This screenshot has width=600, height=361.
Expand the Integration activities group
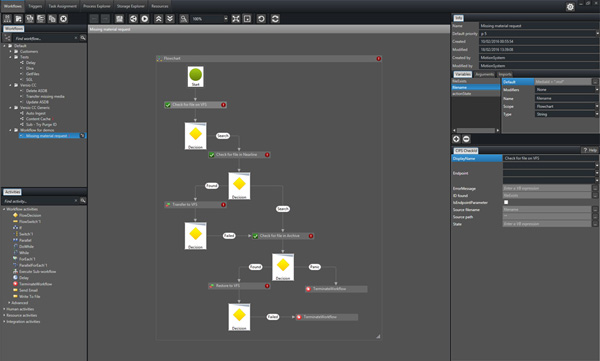[x=4, y=322]
